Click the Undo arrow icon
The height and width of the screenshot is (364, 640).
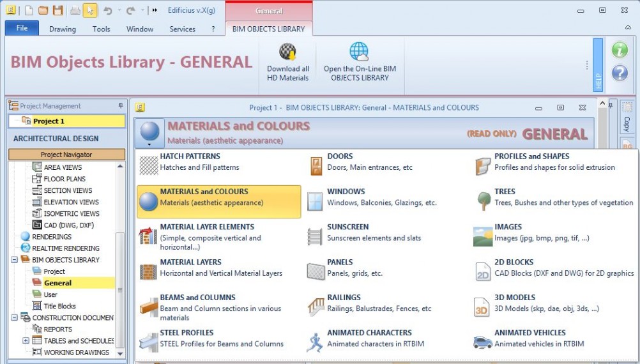tap(108, 10)
